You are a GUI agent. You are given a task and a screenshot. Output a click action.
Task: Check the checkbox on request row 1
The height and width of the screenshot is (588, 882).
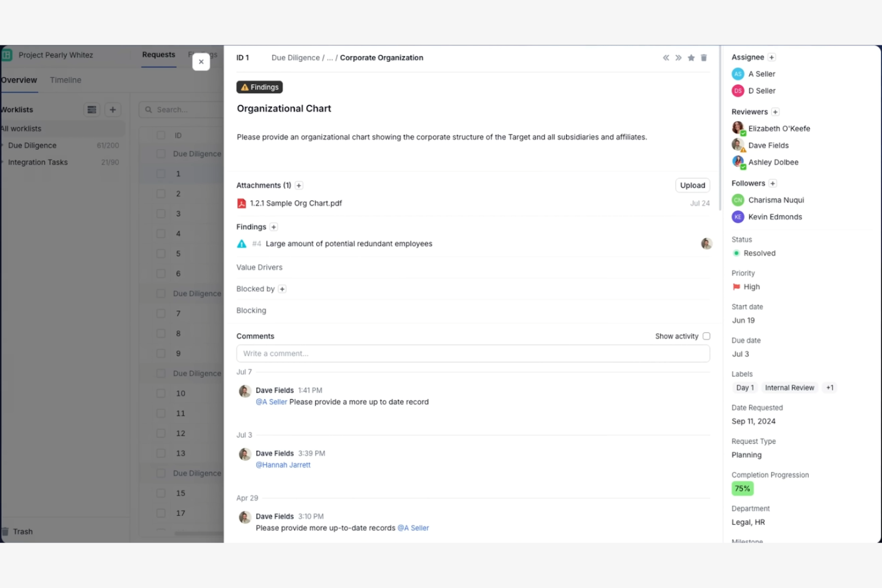click(161, 173)
